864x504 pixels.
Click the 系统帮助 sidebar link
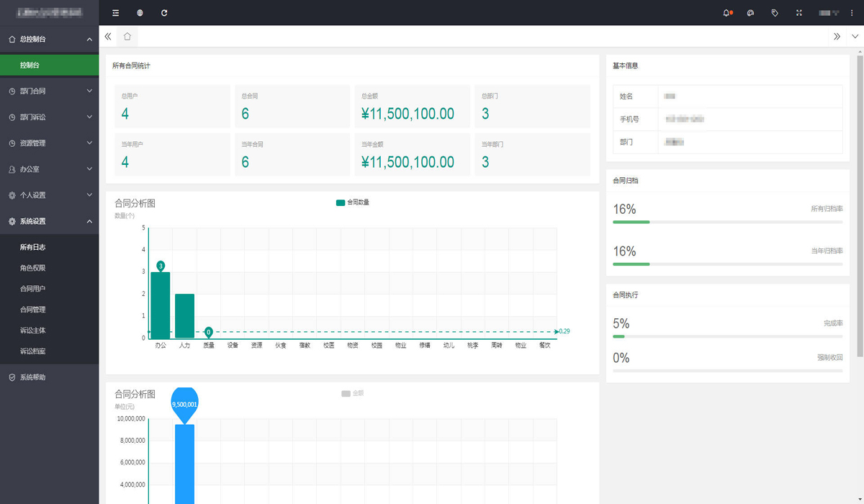point(33,377)
